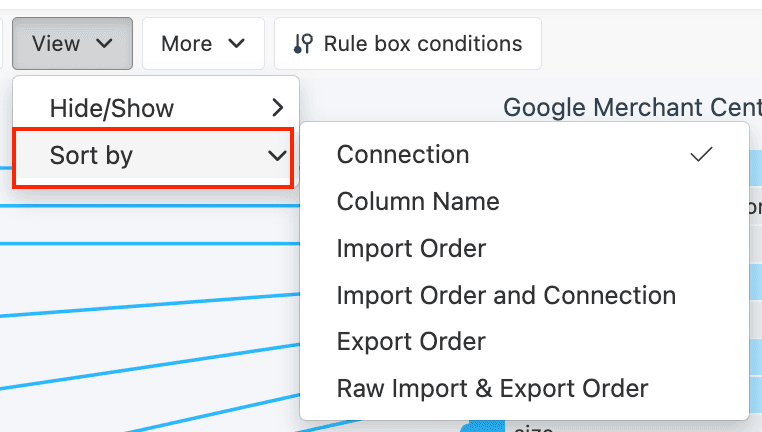Viewport: 762px width, 432px height.
Task: Choose Raw Import & Export Order
Action: click(492, 389)
